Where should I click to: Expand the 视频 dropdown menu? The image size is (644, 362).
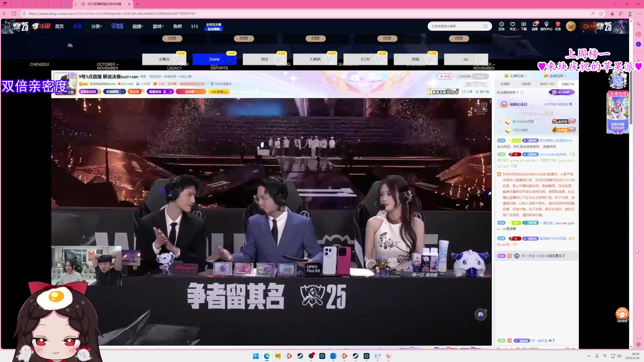coord(137,26)
